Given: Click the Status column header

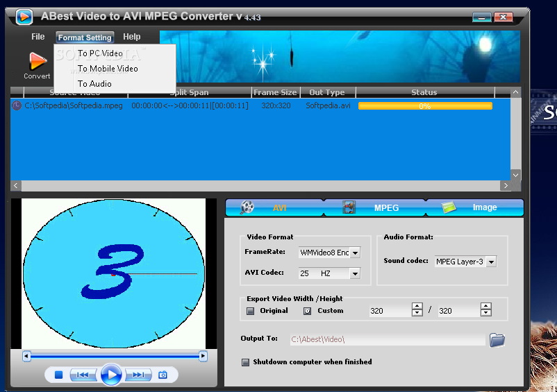Looking at the screenshot, I should (x=424, y=92).
